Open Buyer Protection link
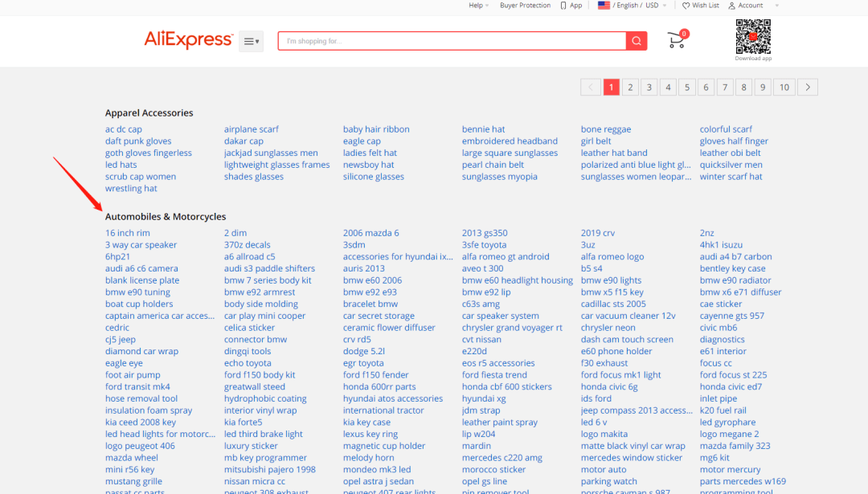The height and width of the screenshot is (494, 868). 525,6
